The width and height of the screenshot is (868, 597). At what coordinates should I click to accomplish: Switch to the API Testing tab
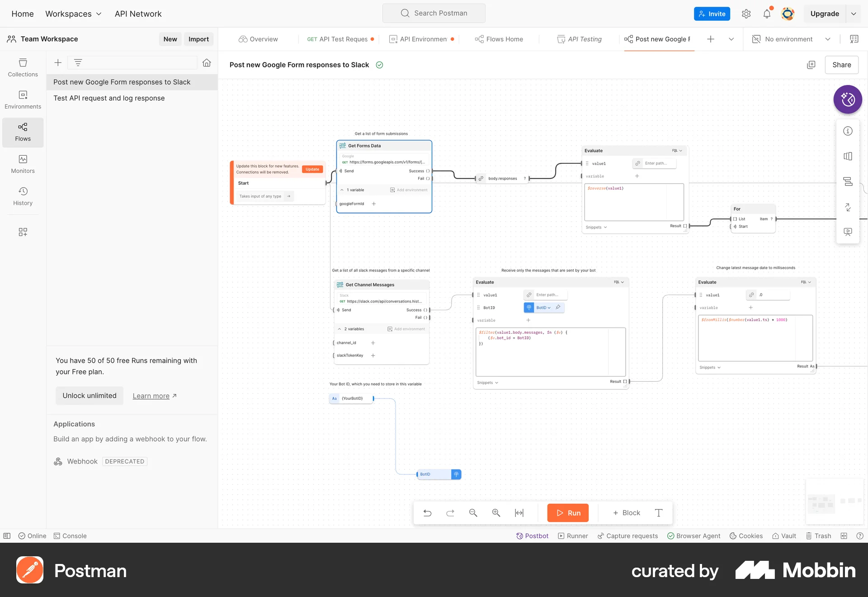(585, 39)
